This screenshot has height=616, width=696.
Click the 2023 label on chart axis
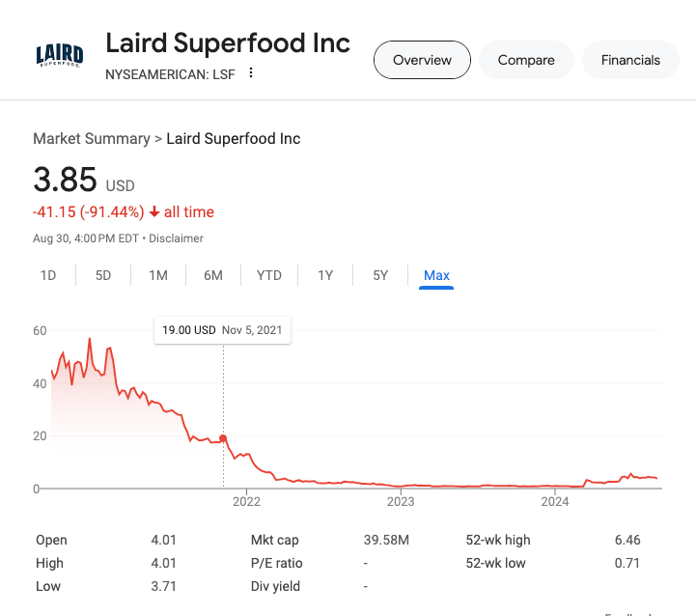pos(401,501)
